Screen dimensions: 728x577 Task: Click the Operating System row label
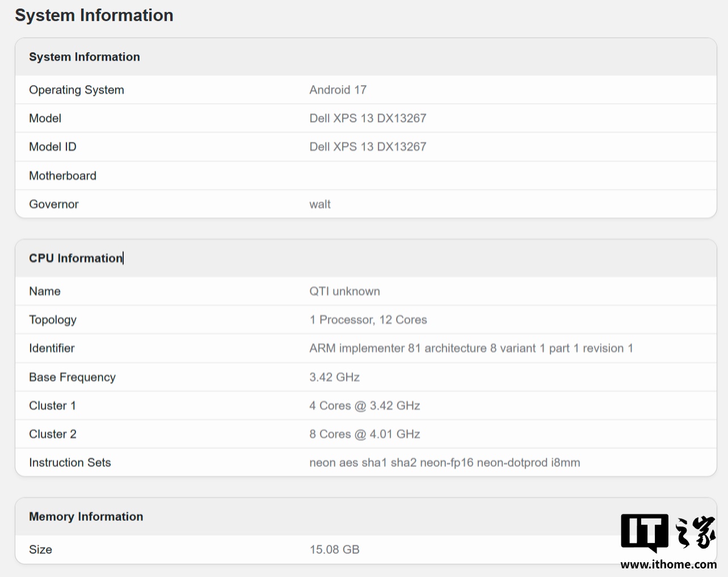point(77,90)
